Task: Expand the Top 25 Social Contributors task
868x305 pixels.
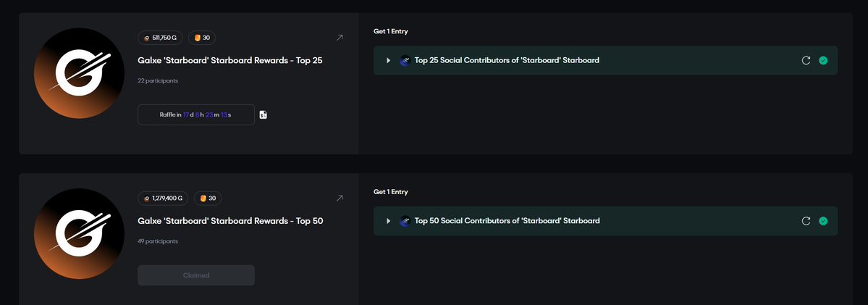Action: point(389,61)
